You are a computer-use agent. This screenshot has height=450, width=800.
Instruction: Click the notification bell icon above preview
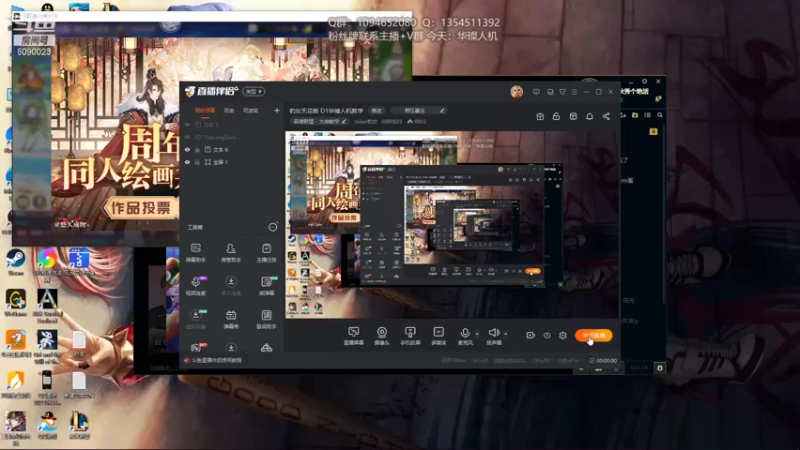coord(589,116)
